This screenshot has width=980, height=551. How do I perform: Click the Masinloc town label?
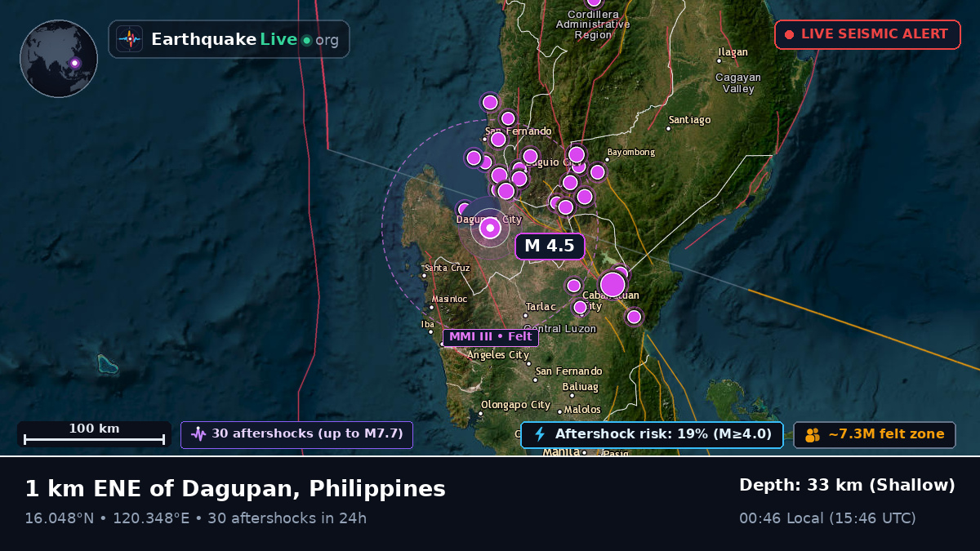tap(449, 299)
